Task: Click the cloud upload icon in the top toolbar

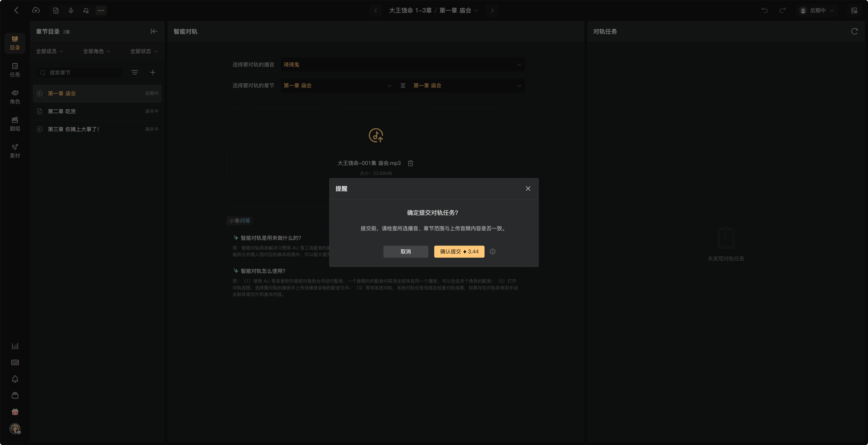Action: click(x=36, y=10)
